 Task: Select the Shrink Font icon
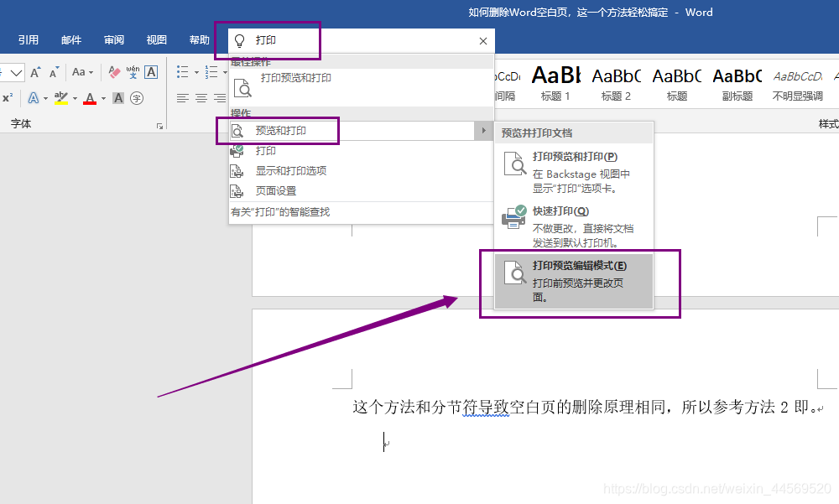(53, 71)
